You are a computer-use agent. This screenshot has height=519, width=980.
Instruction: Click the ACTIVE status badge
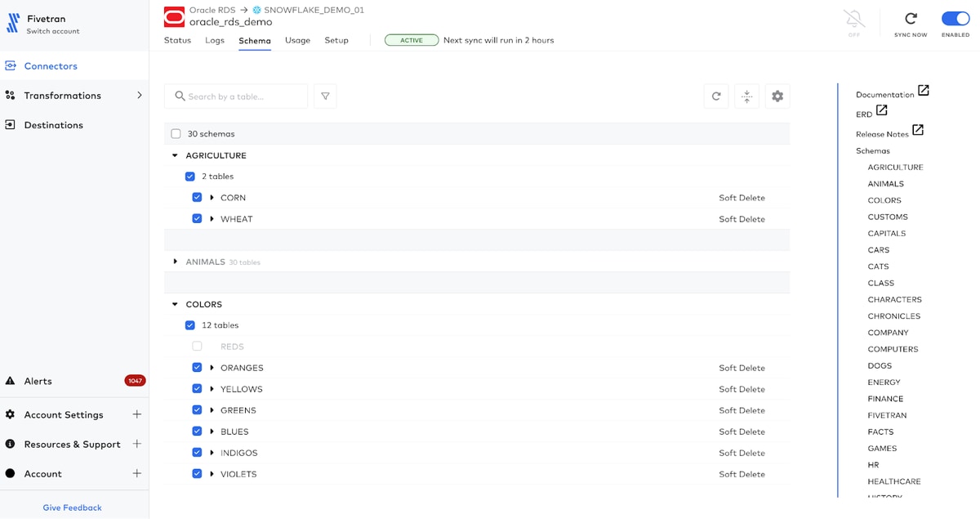[412, 40]
